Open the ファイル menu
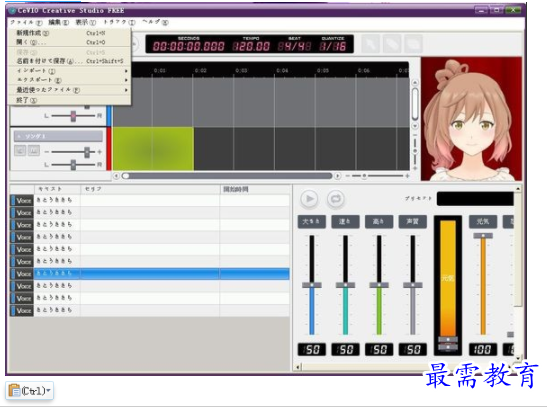Screen dimensions: 547x407 25,22
